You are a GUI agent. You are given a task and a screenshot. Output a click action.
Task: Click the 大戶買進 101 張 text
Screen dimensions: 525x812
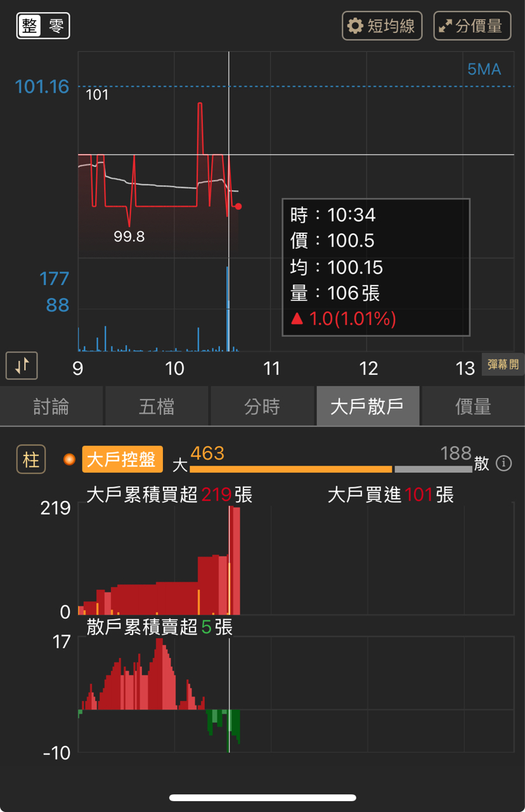pyautogui.click(x=391, y=495)
